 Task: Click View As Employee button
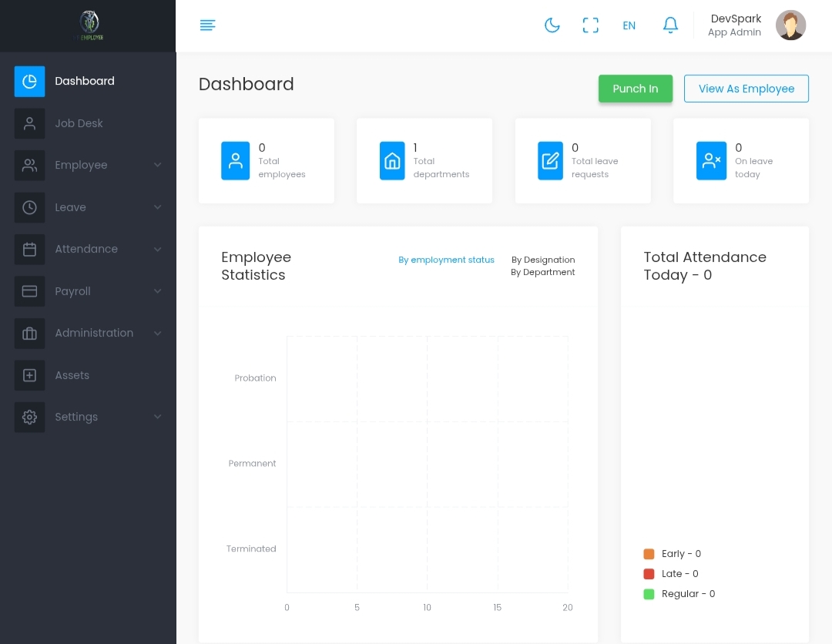(x=746, y=89)
